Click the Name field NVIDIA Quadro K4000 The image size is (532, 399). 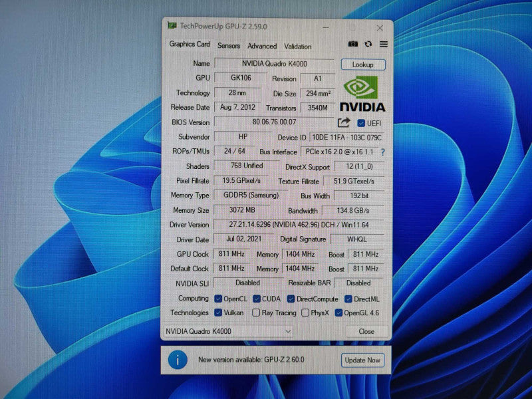275,64
